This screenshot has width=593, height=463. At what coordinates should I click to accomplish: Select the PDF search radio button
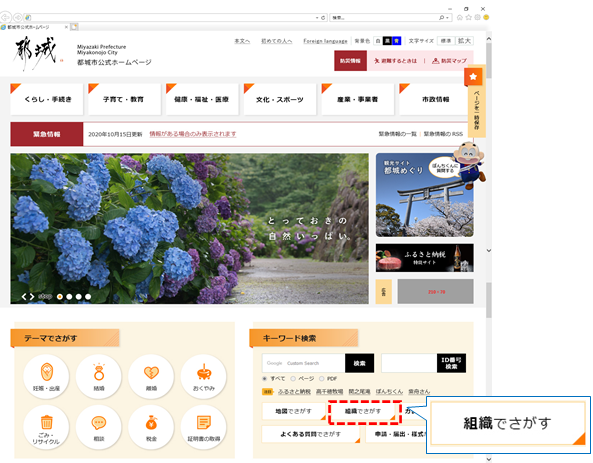[321, 379]
